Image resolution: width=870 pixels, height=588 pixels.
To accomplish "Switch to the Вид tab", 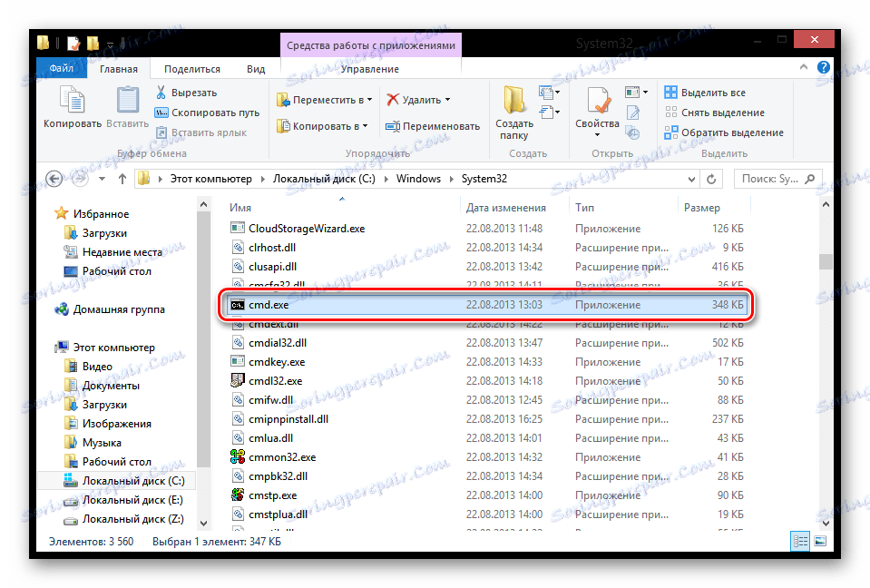I will pyautogui.click(x=256, y=69).
